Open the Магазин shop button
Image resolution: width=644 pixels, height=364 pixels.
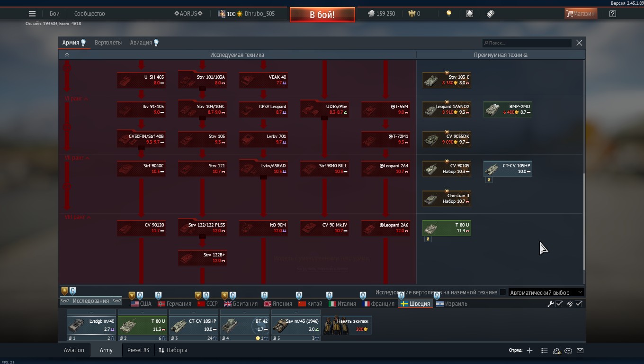coord(581,14)
